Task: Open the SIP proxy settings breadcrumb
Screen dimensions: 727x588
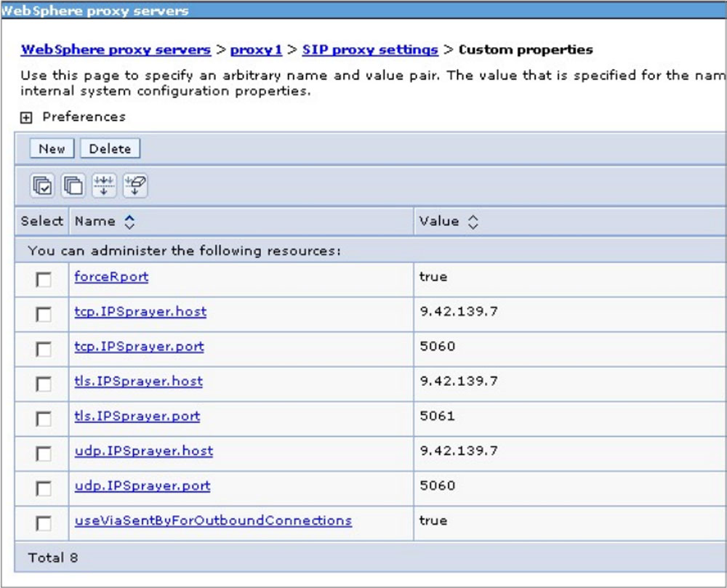Action: tap(370, 49)
